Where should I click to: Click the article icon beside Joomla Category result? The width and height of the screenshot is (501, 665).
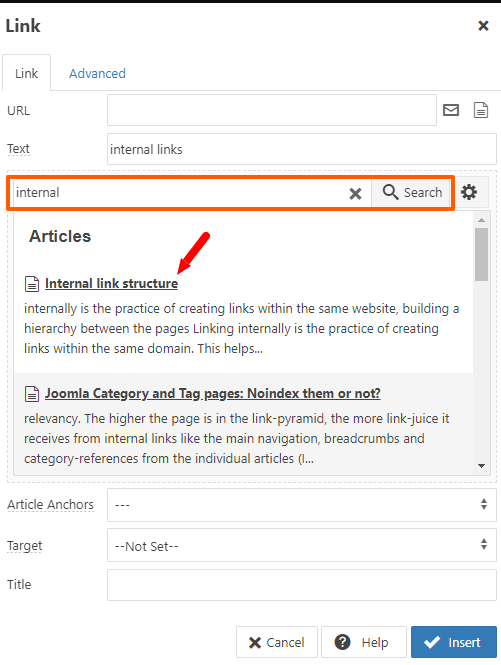point(32,394)
